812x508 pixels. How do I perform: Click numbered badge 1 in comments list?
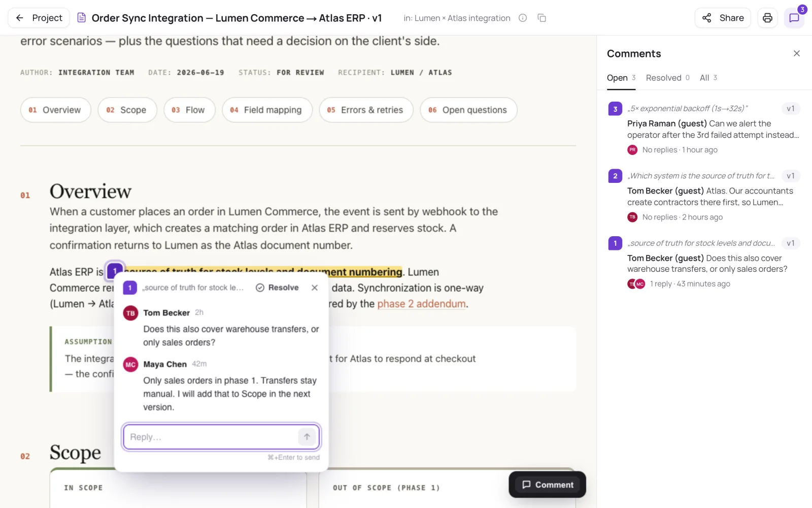(x=615, y=243)
